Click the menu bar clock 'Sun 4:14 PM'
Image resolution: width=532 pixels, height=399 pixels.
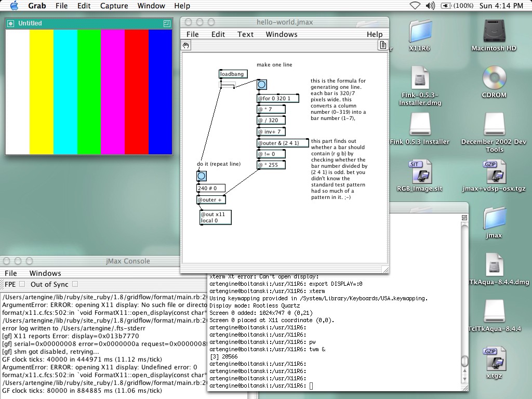(x=501, y=6)
